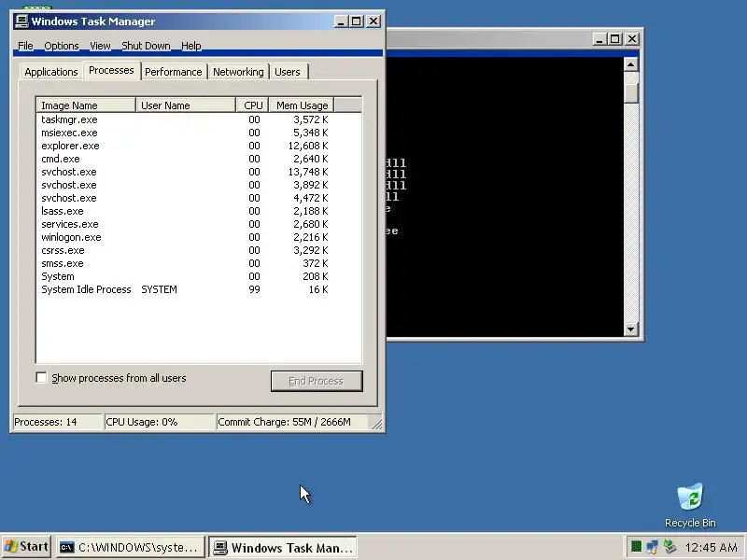The width and height of the screenshot is (747, 560).
Task: Sort by the User Name column header
Action: point(186,105)
